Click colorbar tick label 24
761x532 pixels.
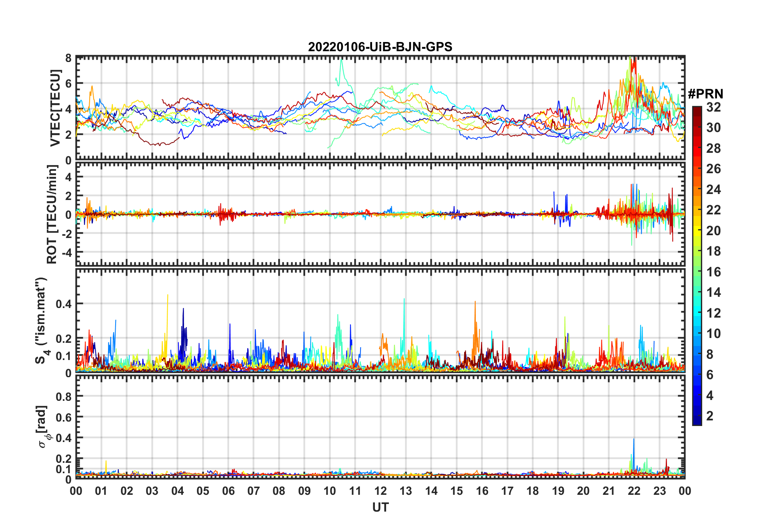point(713,190)
